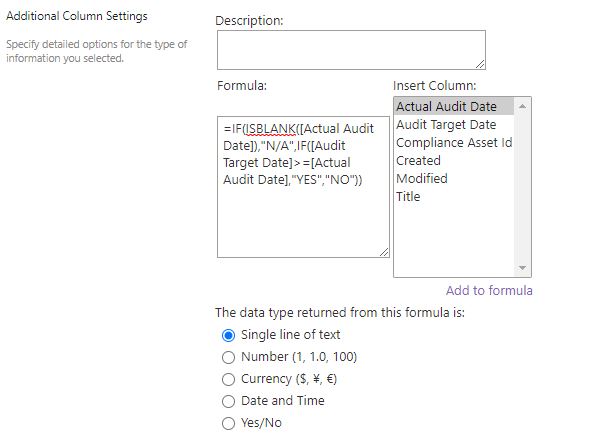605x447 pixels.
Task: Click the Formula box resize handle
Action: pos(384,252)
